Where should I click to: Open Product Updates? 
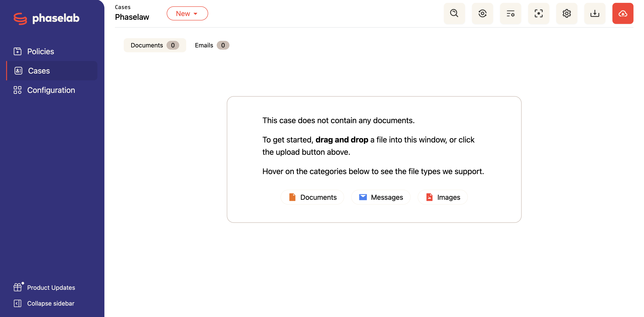tap(44, 288)
